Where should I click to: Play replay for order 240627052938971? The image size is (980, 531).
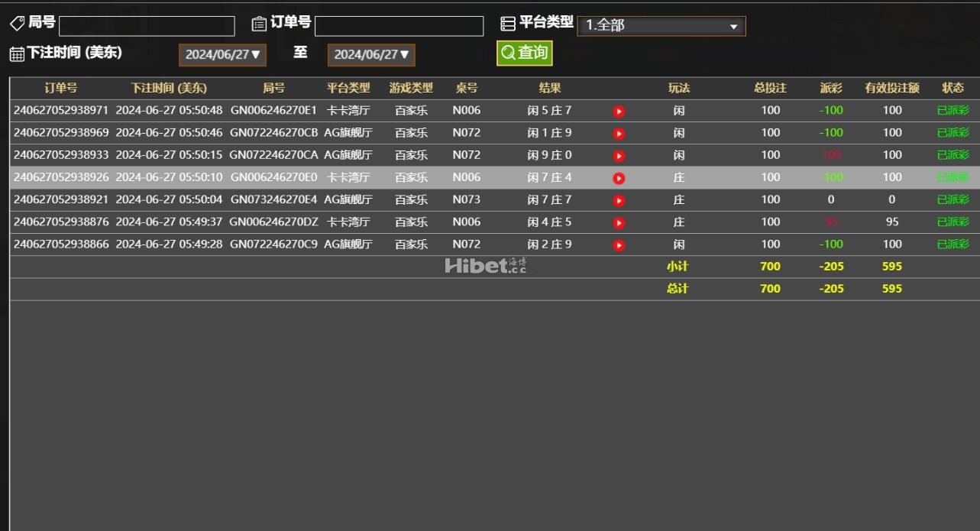[x=619, y=112]
